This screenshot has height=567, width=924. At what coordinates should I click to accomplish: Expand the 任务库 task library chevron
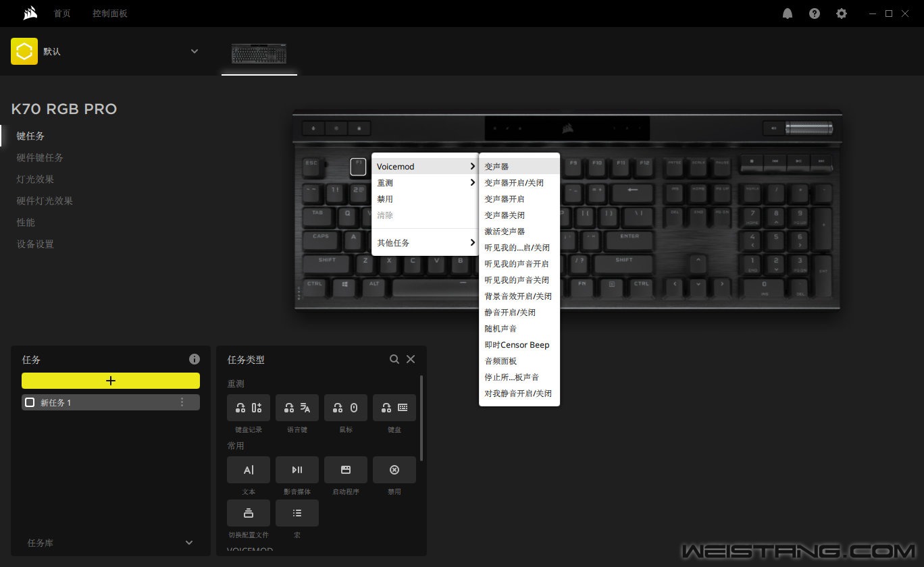pyautogui.click(x=189, y=543)
